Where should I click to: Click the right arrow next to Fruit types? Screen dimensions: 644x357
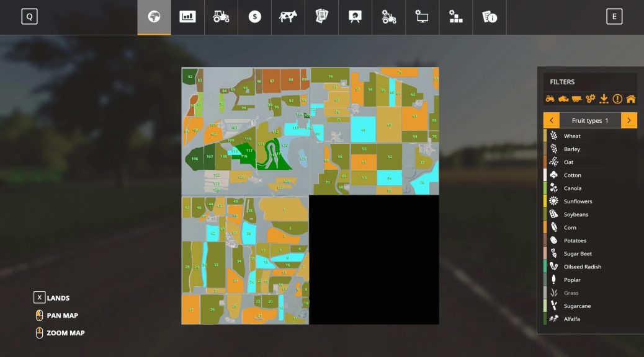[x=628, y=120]
